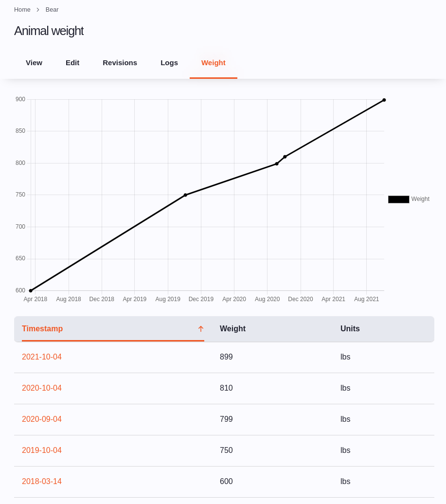Open the Bear breadcrumb link

52,9
